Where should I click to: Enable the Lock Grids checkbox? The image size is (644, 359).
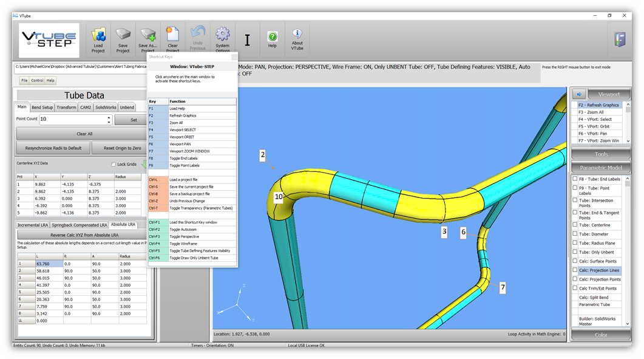click(114, 165)
